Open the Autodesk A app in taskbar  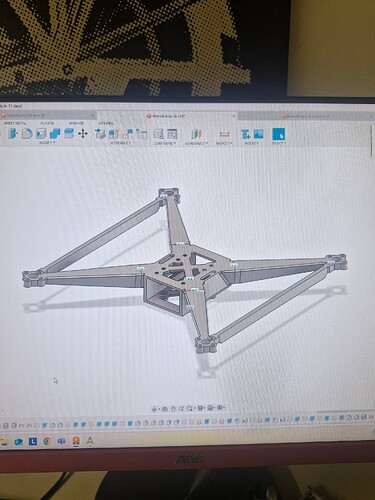tap(90, 441)
